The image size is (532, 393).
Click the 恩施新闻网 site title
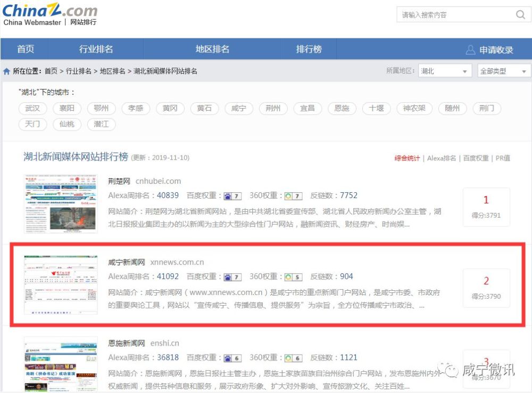(x=127, y=343)
